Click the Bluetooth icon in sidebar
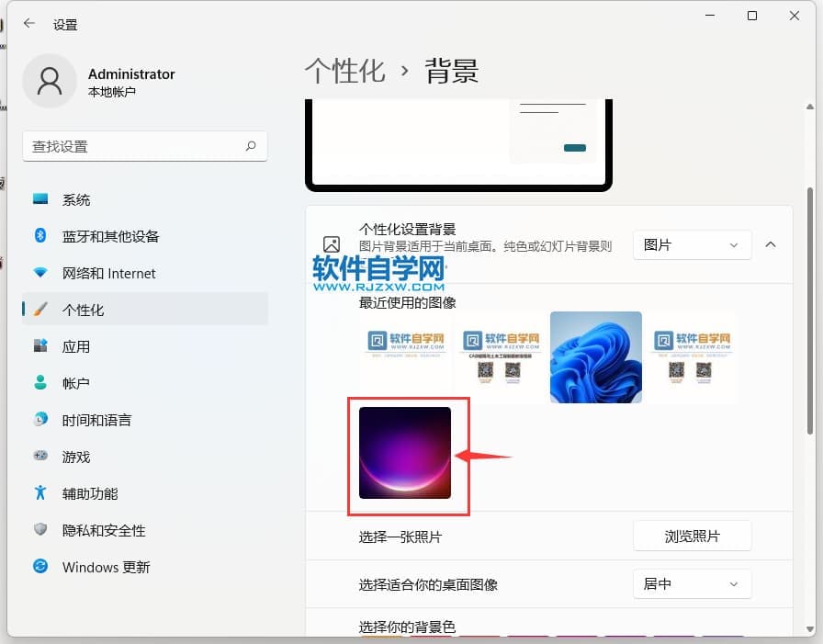This screenshot has height=644, width=823. (40, 236)
